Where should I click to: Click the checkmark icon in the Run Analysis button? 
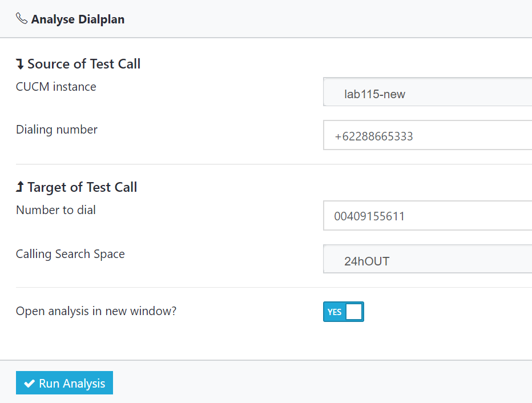(x=30, y=384)
